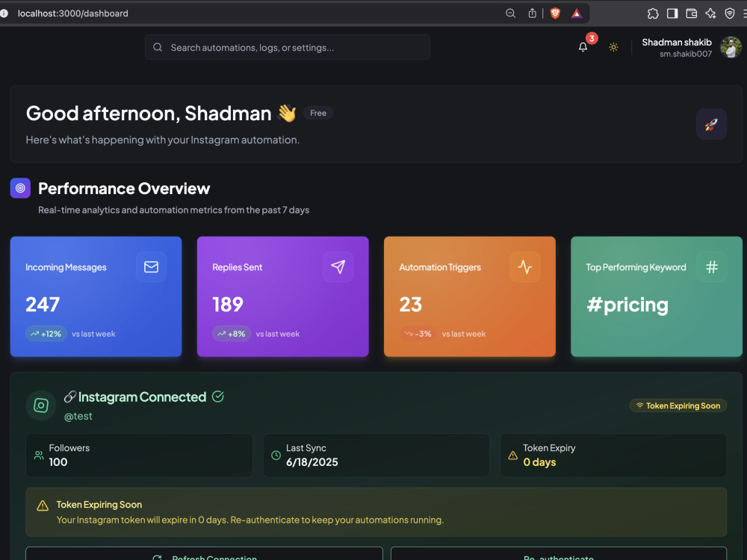Open the browser extensions puzzle icon
The width and height of the screenshot is (747, 560).
(x=653, y=13)
